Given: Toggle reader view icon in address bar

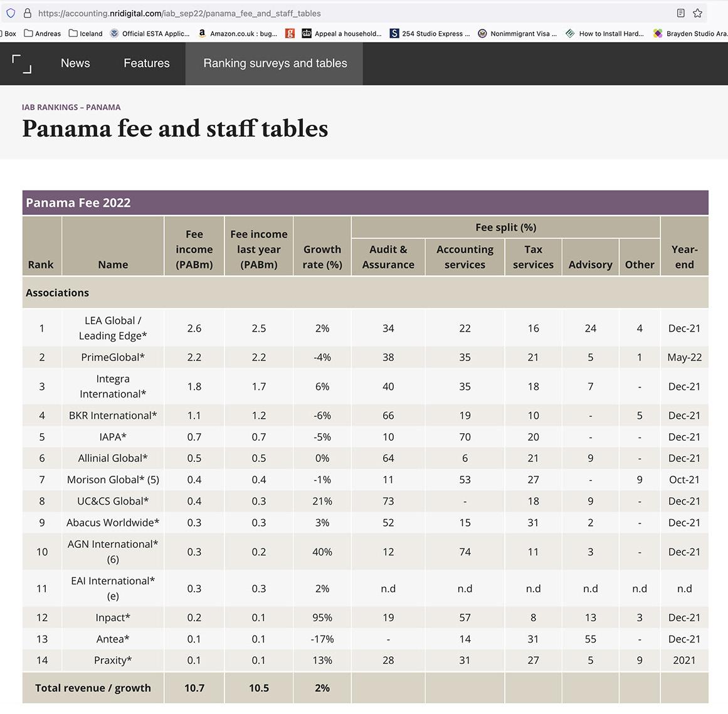Looking at the screenshot, I should (680, 13).
